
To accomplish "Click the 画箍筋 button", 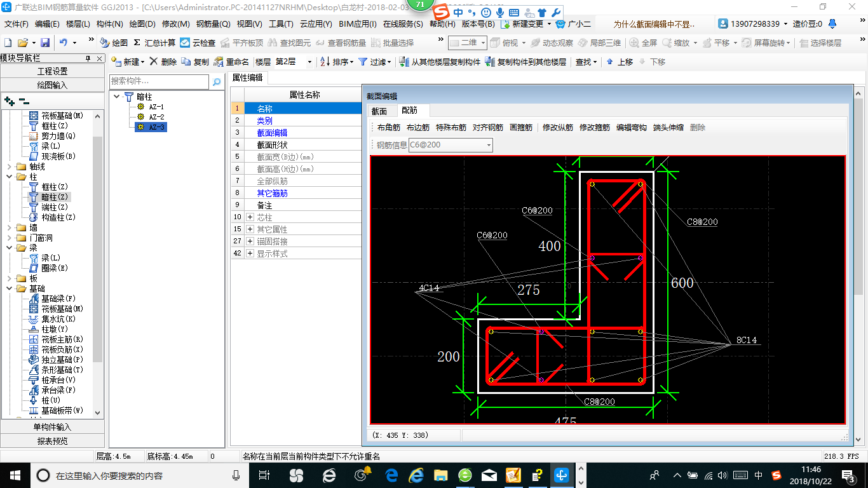I will point(521,128).
